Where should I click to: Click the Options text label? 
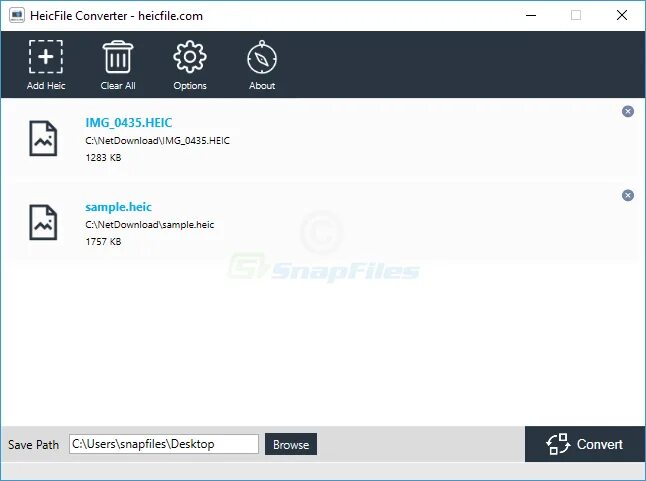[x=190, y=86]
